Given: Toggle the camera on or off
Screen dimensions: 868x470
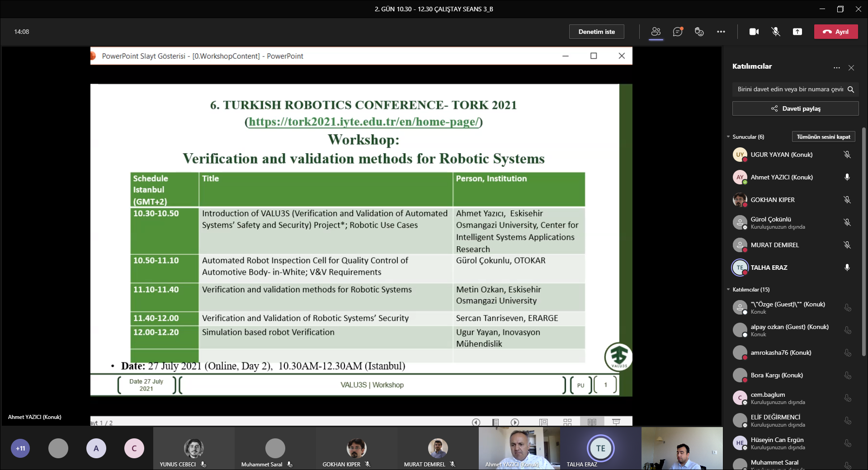Looking at the screenshot, I should tap(754, 32).
